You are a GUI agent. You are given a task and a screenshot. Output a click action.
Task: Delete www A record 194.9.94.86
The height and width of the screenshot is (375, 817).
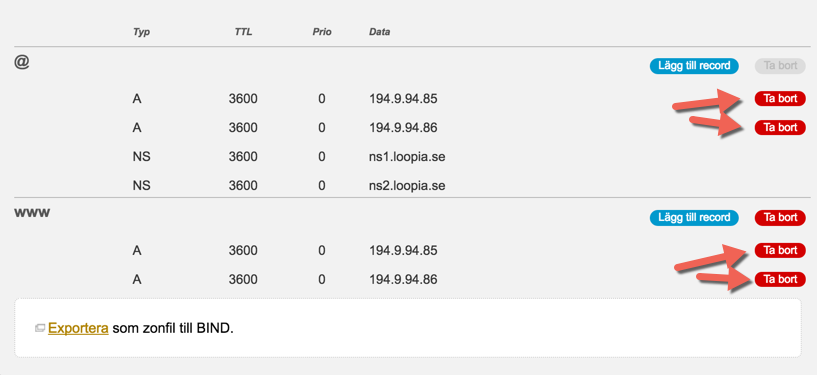click(780, 280)
